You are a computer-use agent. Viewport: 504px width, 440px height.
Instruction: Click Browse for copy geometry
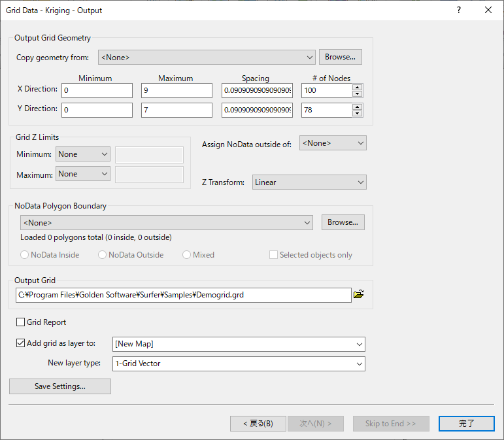point(341,57)
